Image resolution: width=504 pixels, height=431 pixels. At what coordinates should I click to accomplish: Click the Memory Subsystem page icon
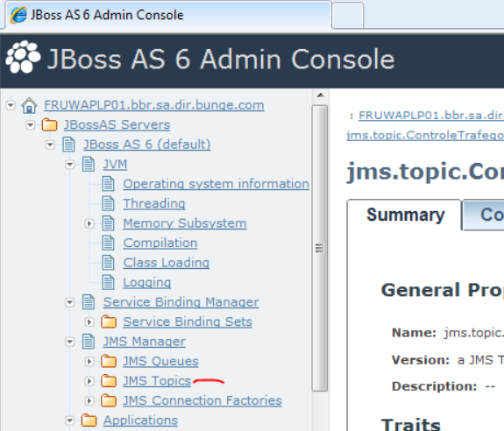click(x=109, y=223)
